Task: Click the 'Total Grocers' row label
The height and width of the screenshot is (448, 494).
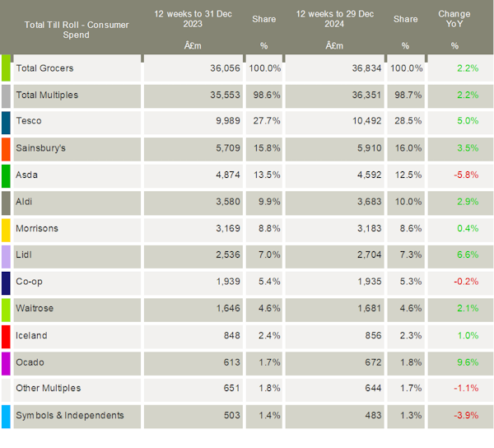Action: tap(44, 68)
